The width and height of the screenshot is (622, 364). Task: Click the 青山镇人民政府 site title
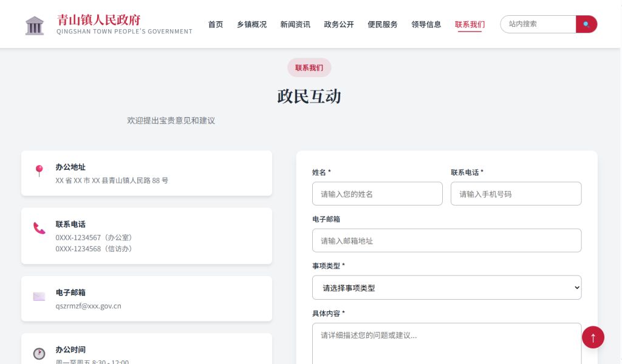(x=98, y=19)
